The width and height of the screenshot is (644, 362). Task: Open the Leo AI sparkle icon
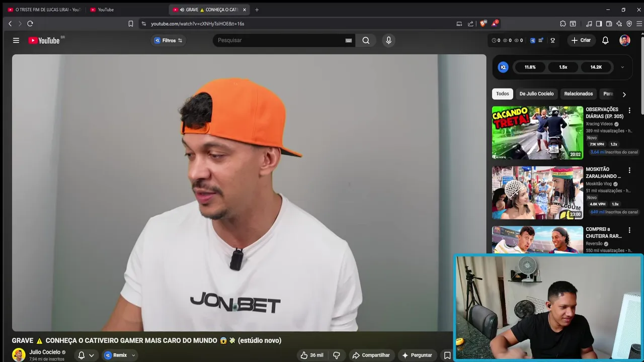point(619,24)
